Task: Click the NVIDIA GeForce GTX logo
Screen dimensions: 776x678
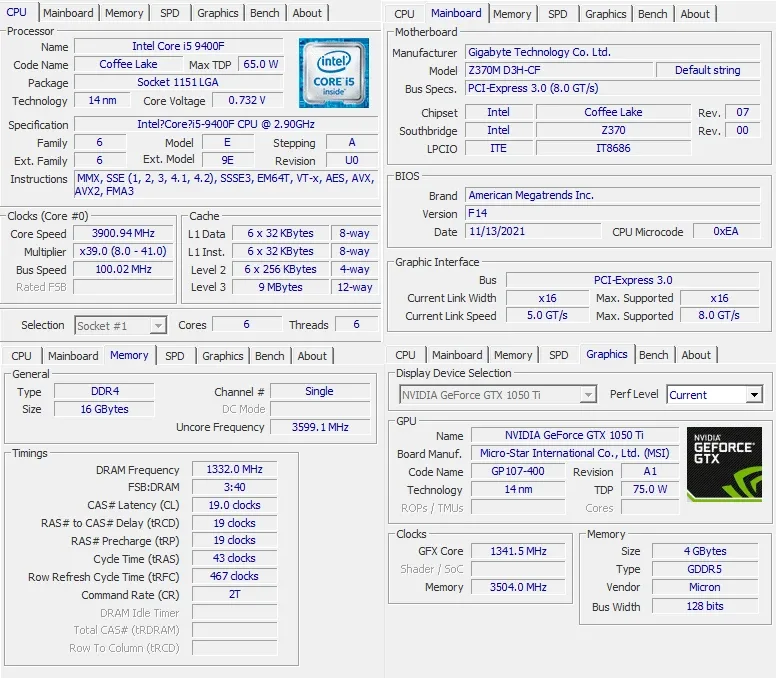Action: [724, 463]
